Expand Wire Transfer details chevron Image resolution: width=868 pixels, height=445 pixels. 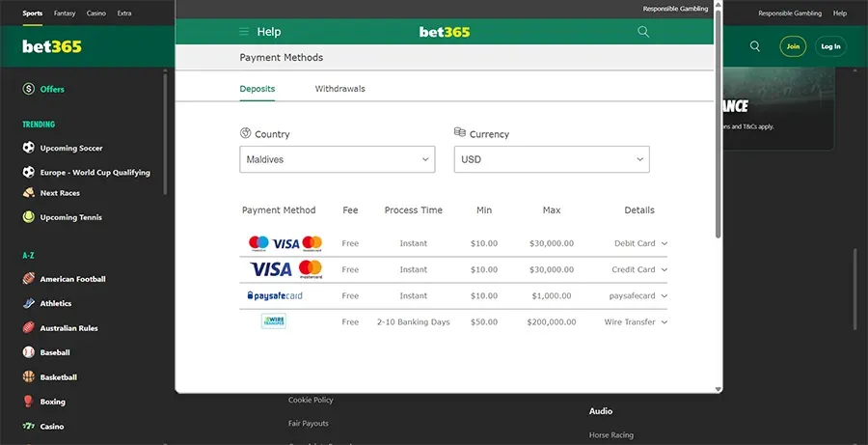point(665,322)
